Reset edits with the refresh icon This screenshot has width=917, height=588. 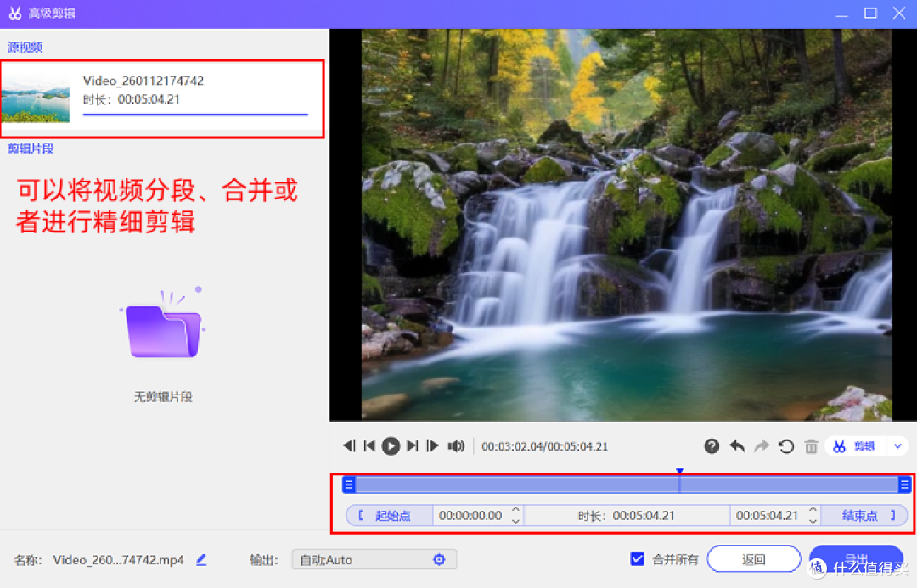click(x=786, y=446)
